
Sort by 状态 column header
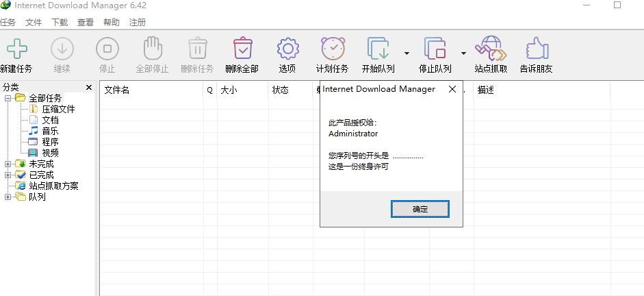coord(290,90)
